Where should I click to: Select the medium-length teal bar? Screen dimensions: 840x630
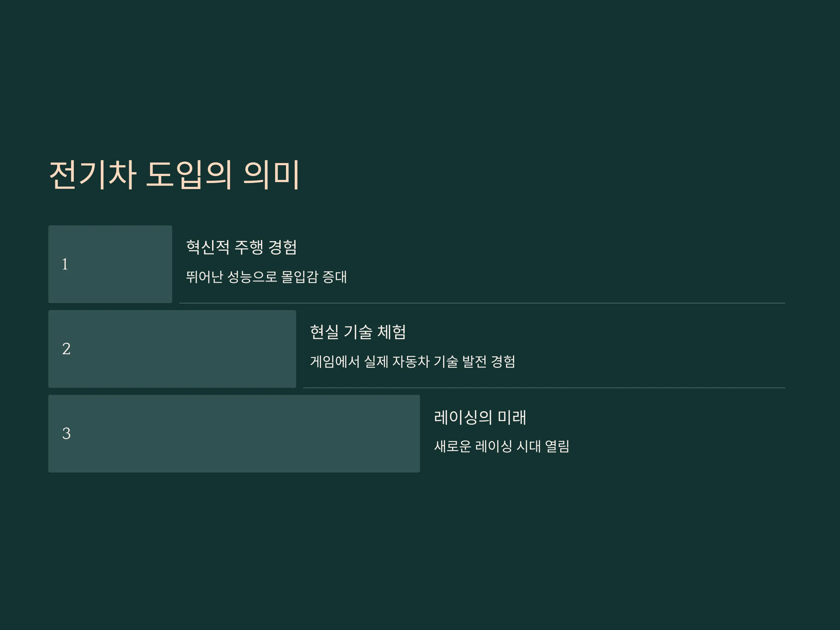click(x=172, y=349)
